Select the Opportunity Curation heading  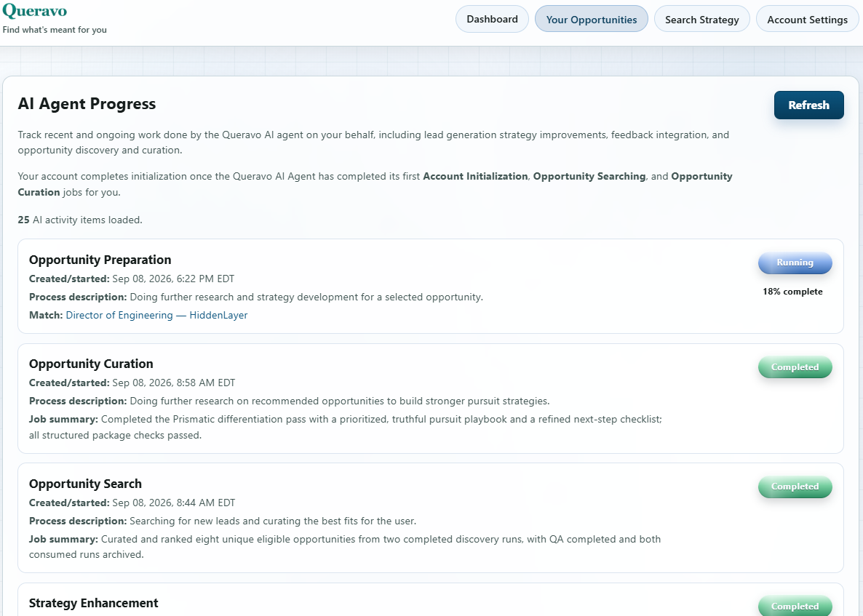tap(91, 364)
